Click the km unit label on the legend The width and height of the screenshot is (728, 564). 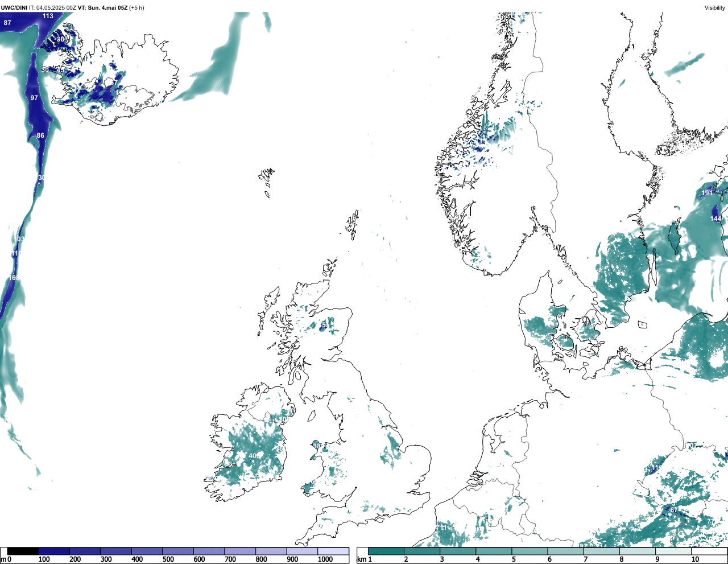[x=361, y=559]
